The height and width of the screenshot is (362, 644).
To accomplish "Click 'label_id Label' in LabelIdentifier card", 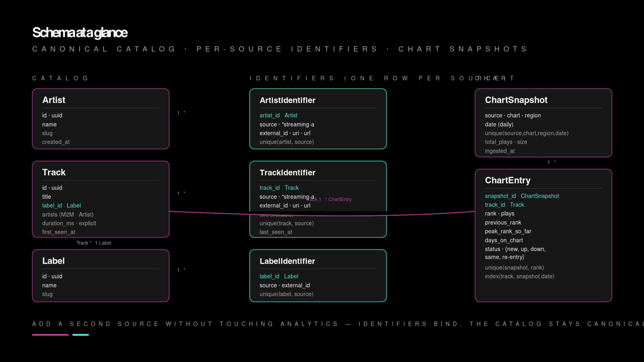I will 279,276.
